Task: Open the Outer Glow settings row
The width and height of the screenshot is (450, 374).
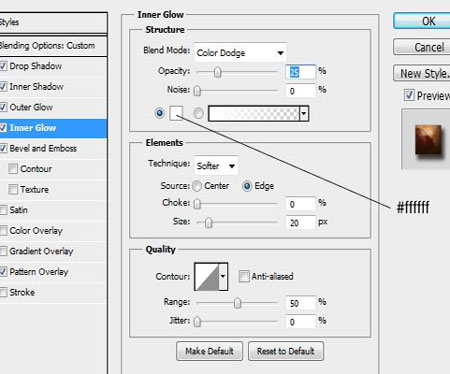Action: click(53, 107)
